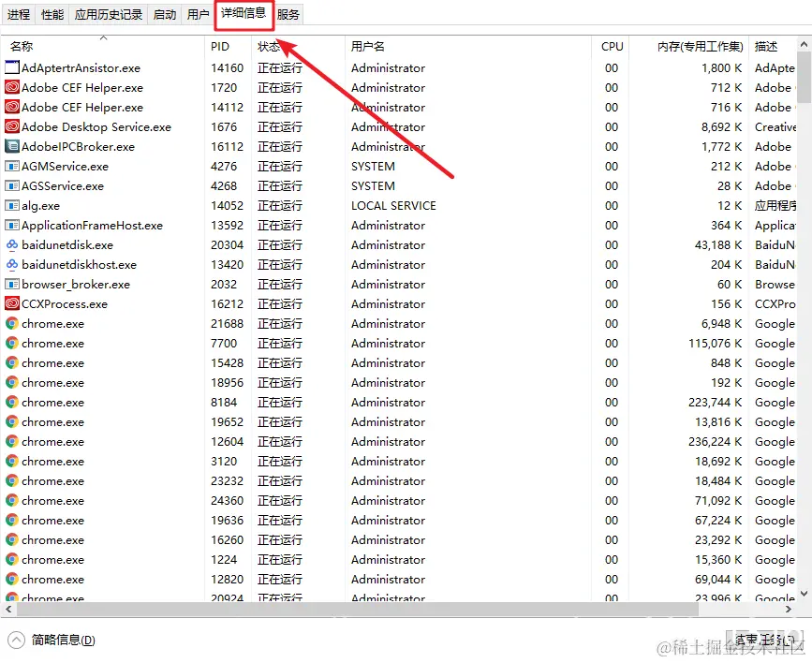Click the 简略信息(D) link text

coord(63,641)
